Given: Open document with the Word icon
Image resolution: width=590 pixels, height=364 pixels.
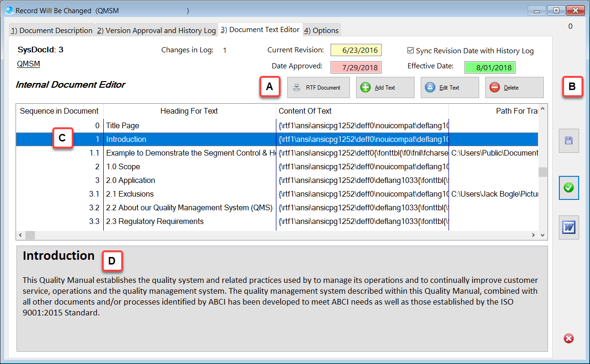Looking at the screenshot, I should coord(569,228).
